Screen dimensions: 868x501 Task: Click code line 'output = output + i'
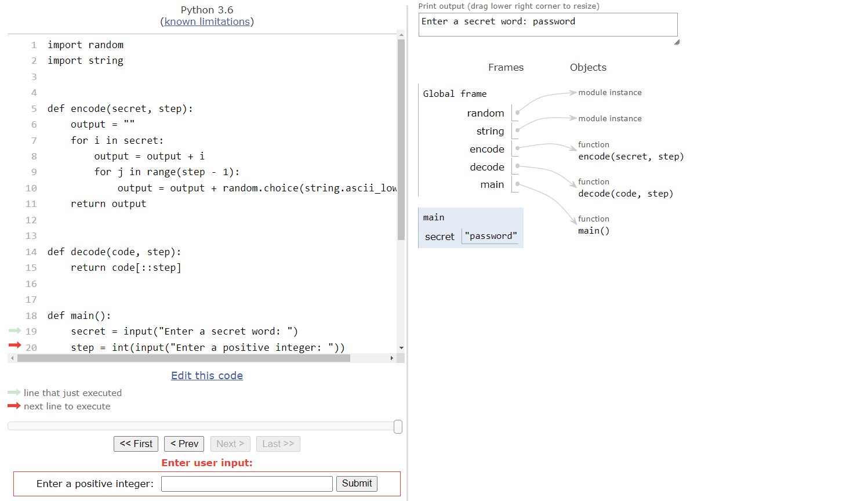(x=150, y=156)
